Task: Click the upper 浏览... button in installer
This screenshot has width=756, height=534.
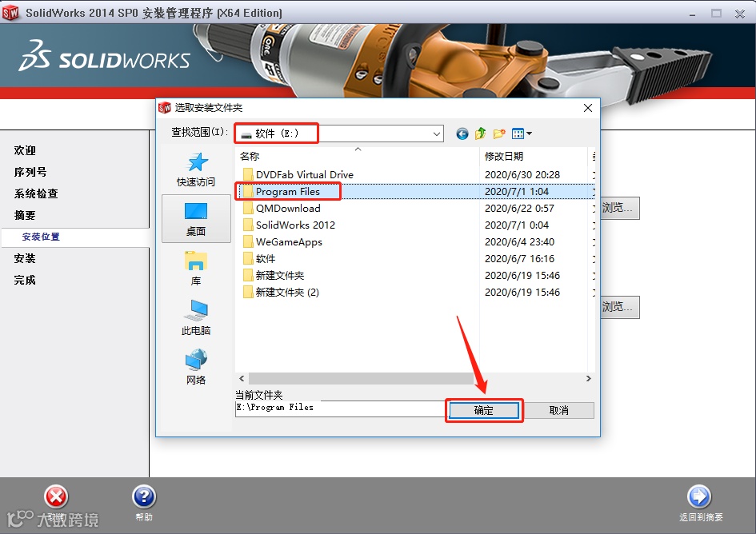Action: pyautogui.click(x=620, y=208)
